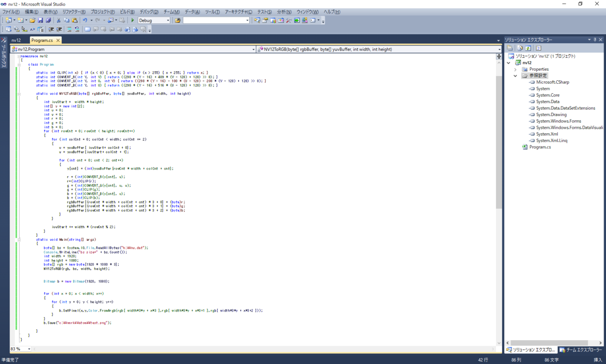Viewport: 606px width, 364px height.
Task: Click Show All Files in Solution Explorer
Action: coord(519,47)
